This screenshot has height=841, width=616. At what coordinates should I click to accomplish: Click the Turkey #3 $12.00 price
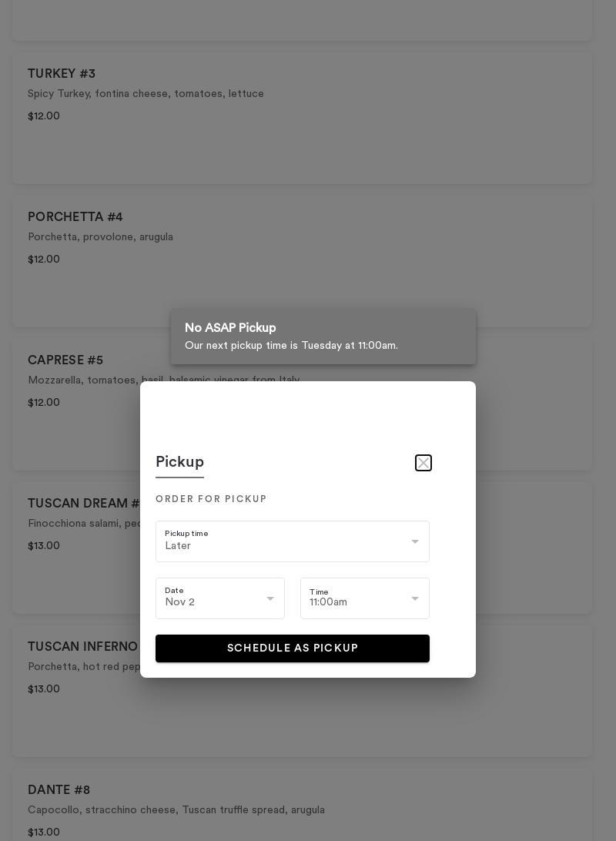pyautogui.click(x=44, y=116)
